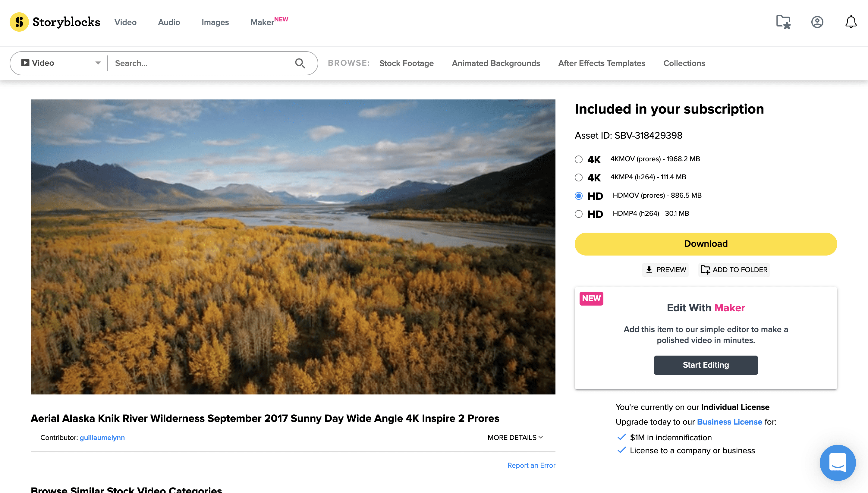Select the HDMP4 h264 format
The image size is (868, 493).
pos(578,214)
